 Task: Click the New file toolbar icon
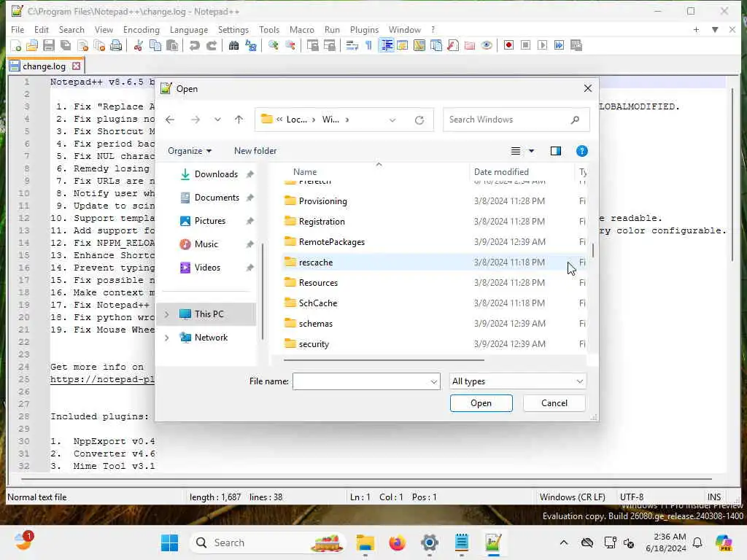tap(15, 46)
